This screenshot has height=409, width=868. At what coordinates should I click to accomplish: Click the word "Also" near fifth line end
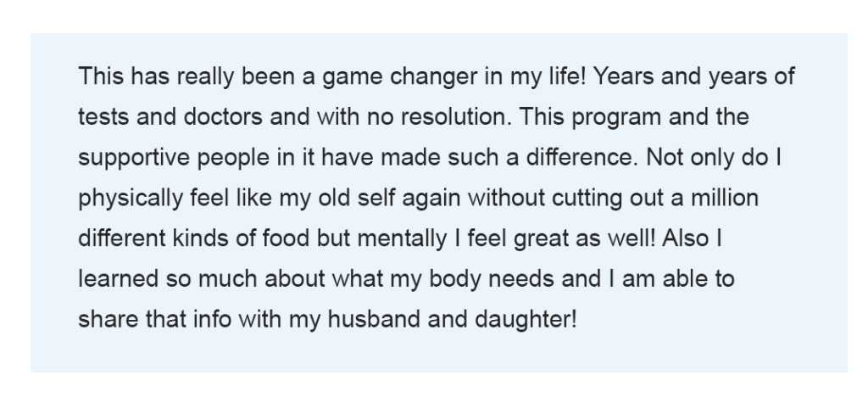click(685, 238)
